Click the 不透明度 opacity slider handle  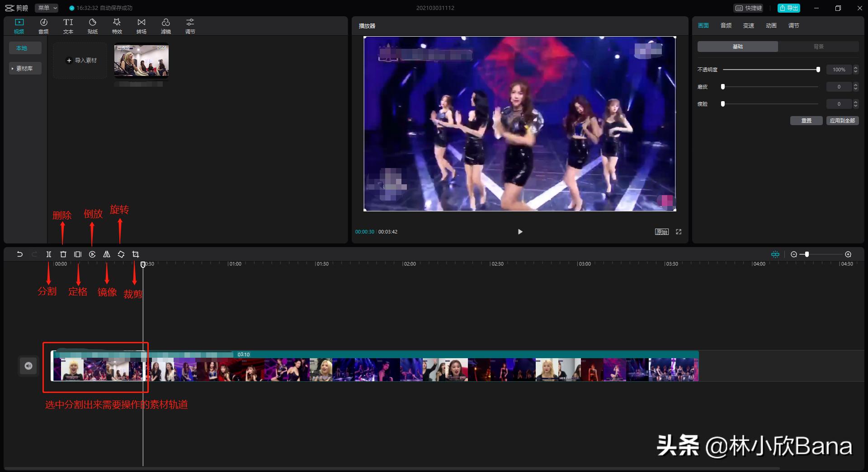(x=818, y=70)
